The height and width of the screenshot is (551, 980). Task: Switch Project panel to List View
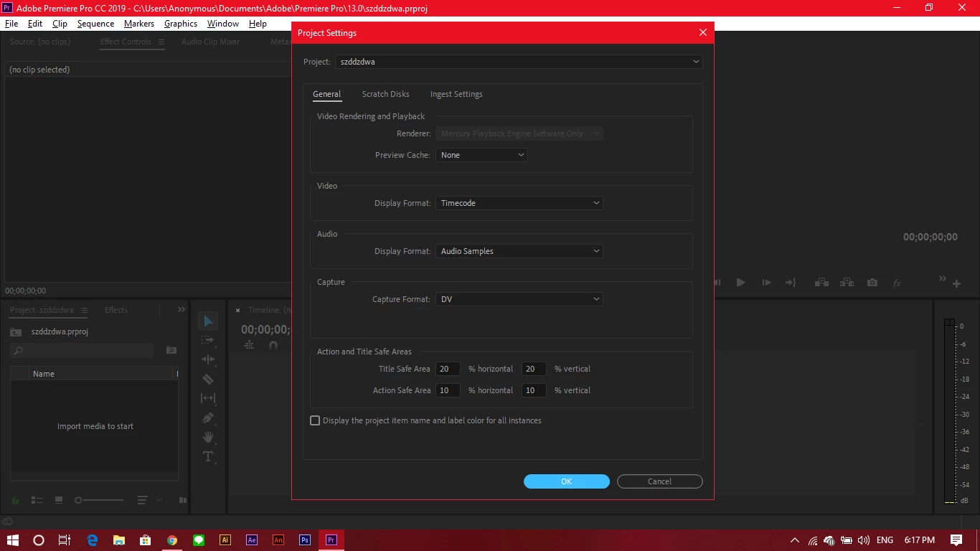[37, 500]
